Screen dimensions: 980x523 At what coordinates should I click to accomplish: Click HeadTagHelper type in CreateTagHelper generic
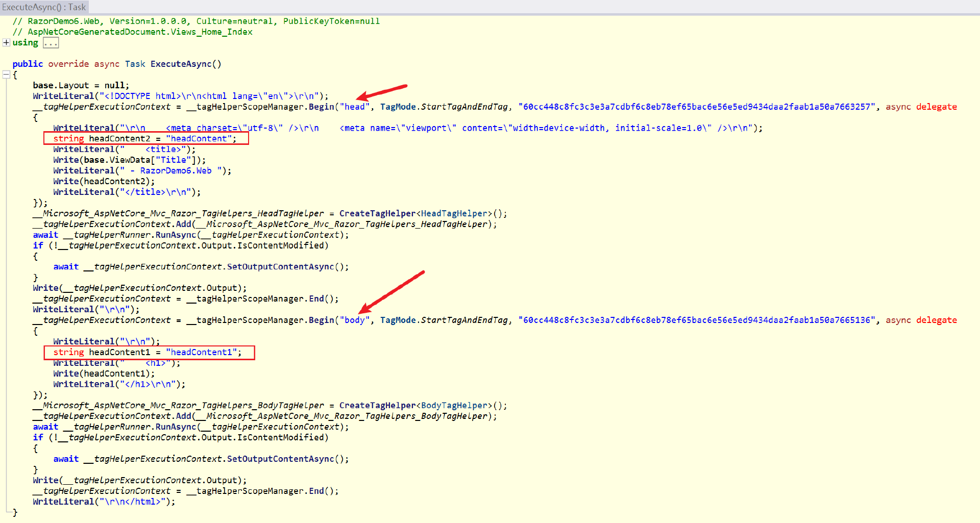point(454,213)
